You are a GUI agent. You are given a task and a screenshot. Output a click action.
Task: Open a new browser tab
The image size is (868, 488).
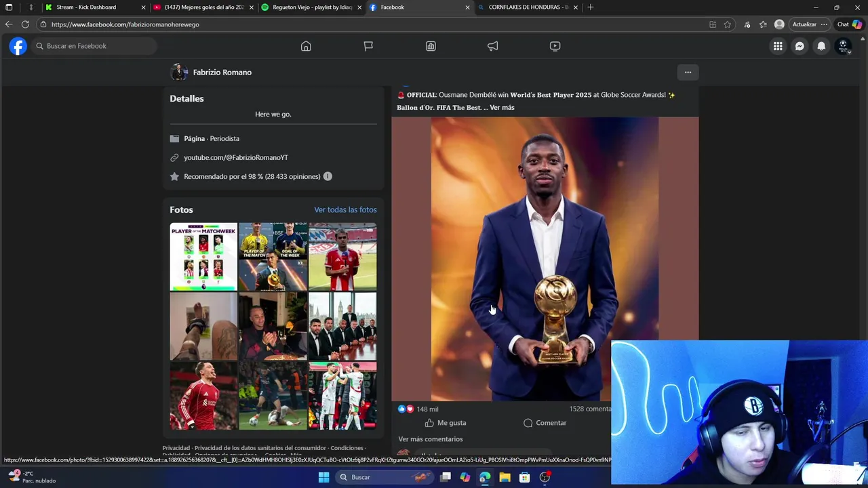click(591, 7)
